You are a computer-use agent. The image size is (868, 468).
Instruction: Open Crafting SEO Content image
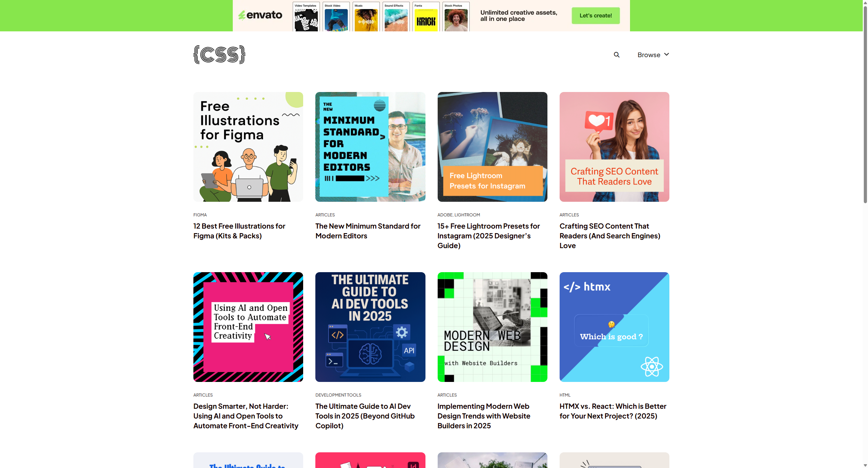click(614, 147)
